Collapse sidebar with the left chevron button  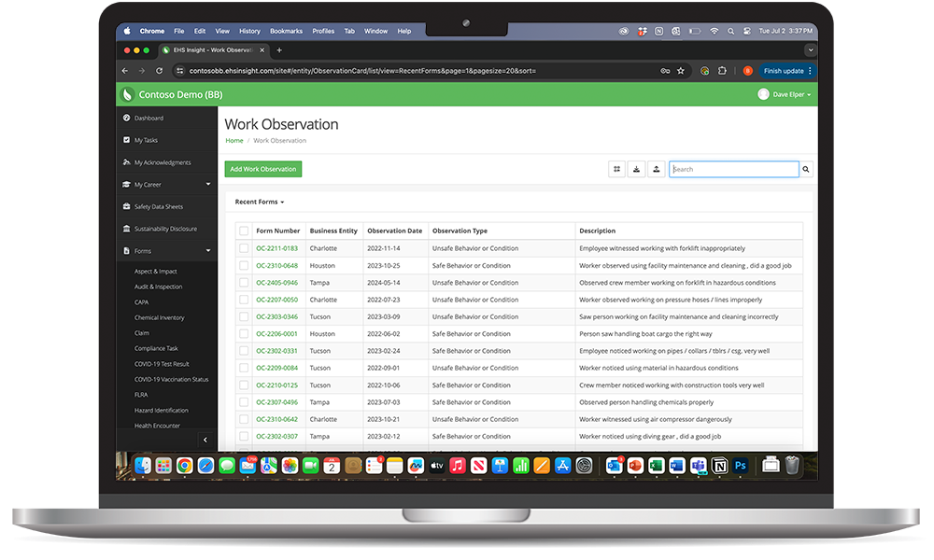pos(205,440)
